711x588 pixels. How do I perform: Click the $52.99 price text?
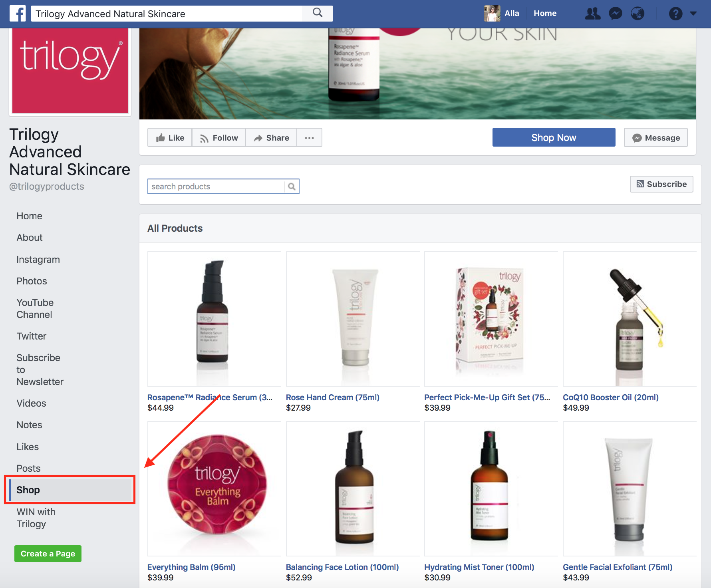(x=299, y=578)
